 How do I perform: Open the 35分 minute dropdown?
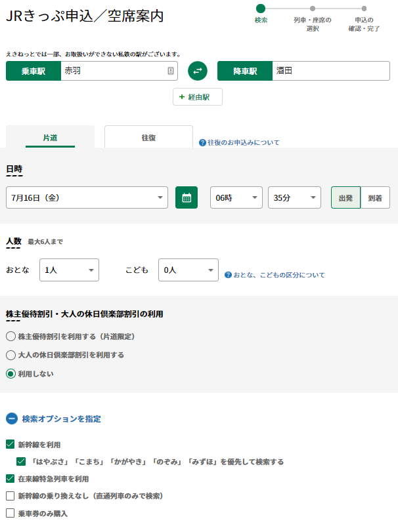pos(294,197)
